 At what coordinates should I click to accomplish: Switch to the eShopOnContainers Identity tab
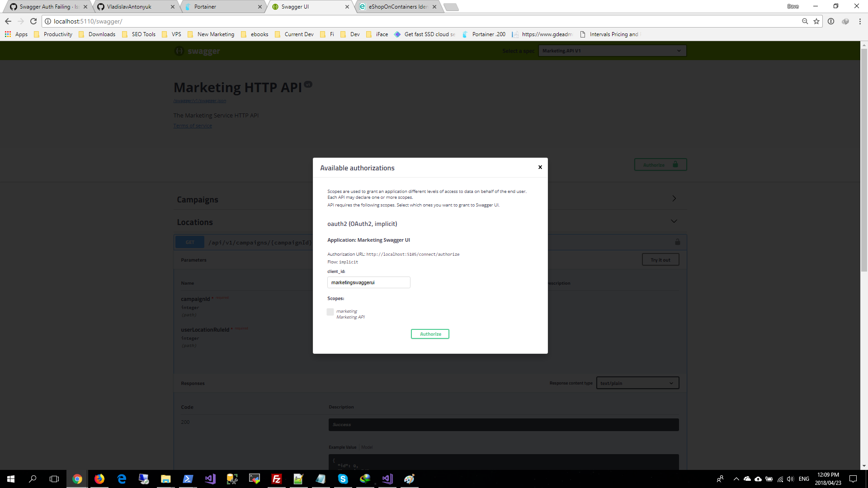coord(398,7)
